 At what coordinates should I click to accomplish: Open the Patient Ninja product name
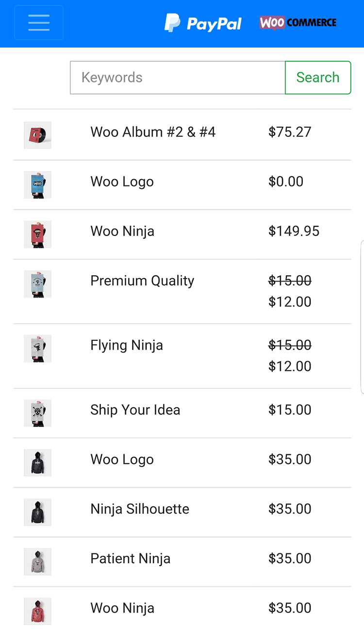[x=130, y=558]
